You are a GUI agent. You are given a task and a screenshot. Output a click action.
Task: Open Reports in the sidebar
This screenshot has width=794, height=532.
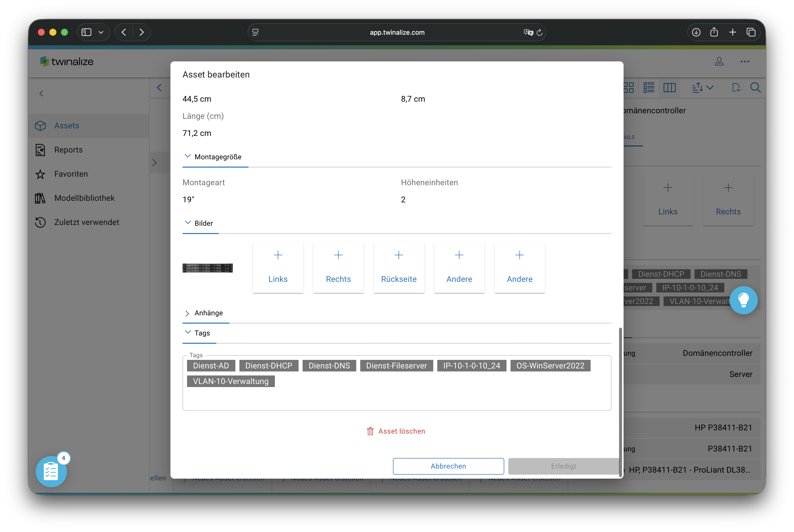[68, 150]
